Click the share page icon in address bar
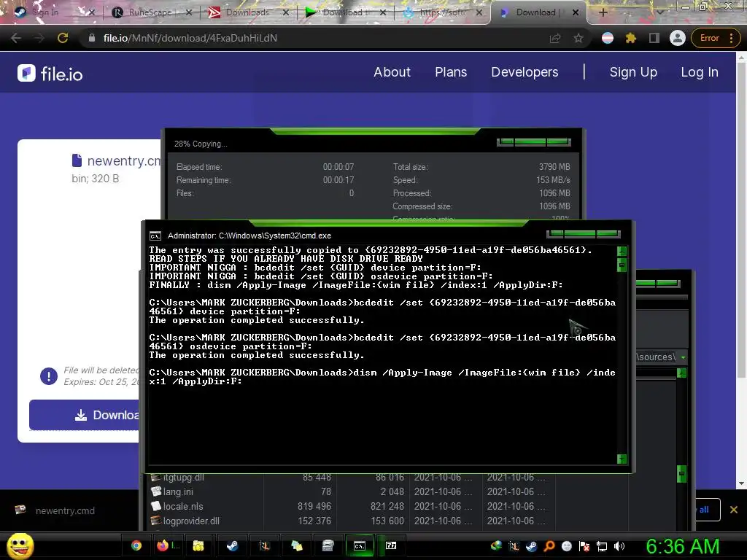Viewport: 747px width, 560px height. click(x=555, y=38)
